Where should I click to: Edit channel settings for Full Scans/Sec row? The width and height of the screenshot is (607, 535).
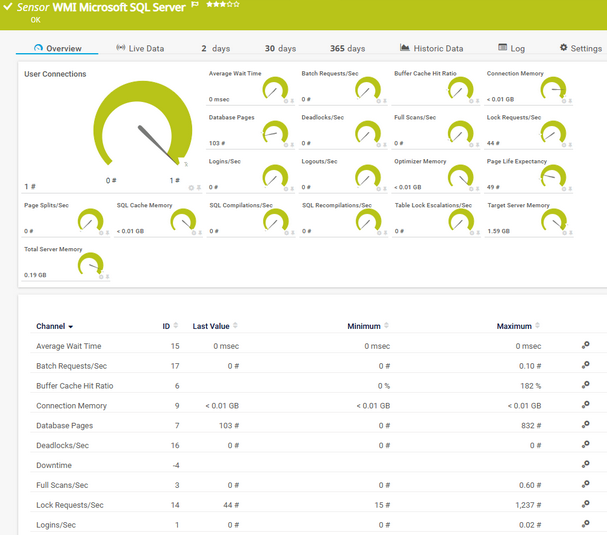(x=585, y=484)
